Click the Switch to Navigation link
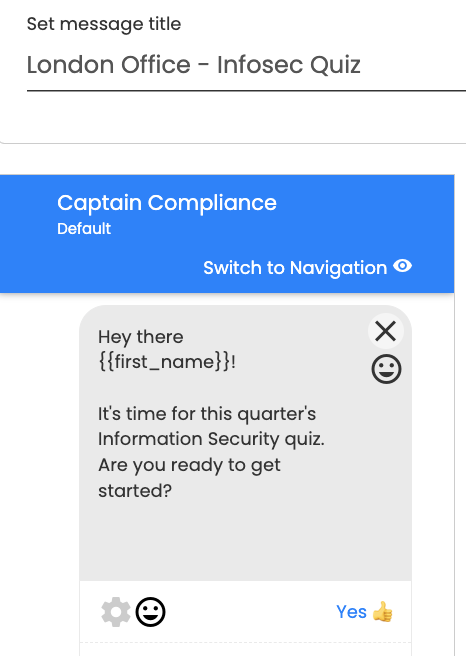The width and height of the screenshot is (466, 656). click(295, 268)
